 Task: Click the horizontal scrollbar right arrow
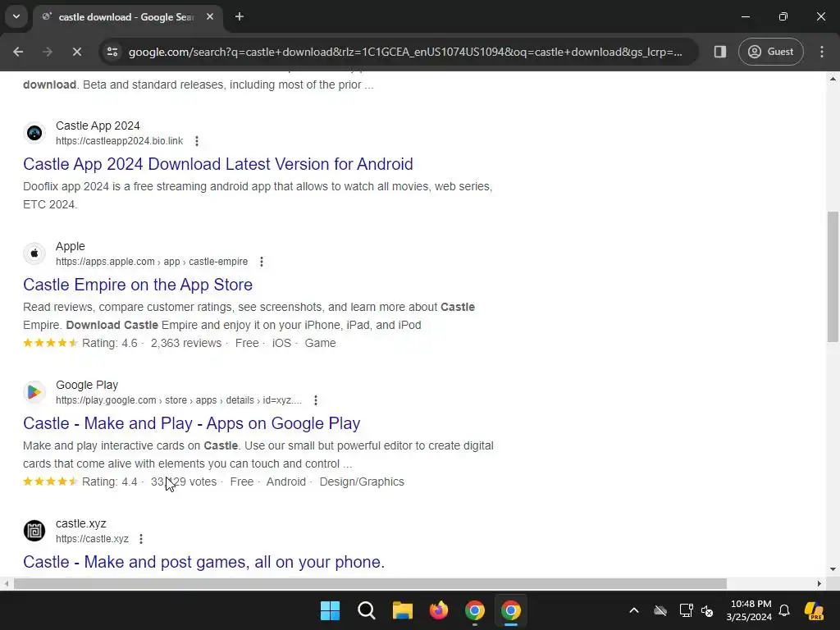(x=819, y=583)
